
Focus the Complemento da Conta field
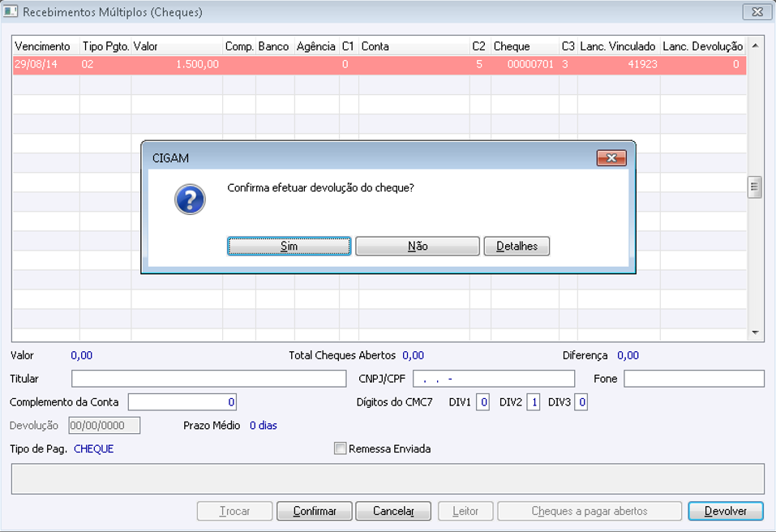pos(182,402)
